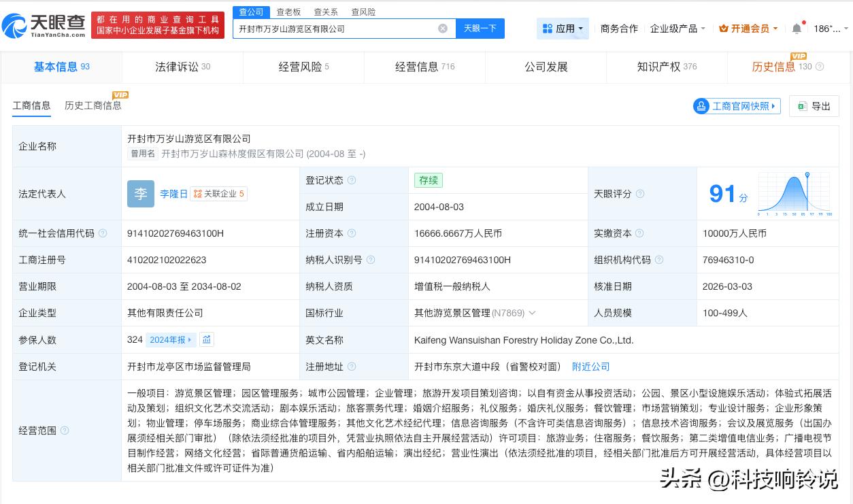Open the 2024年报 report dropdown
The image size is (853, 504).
[x=171, y=339]
